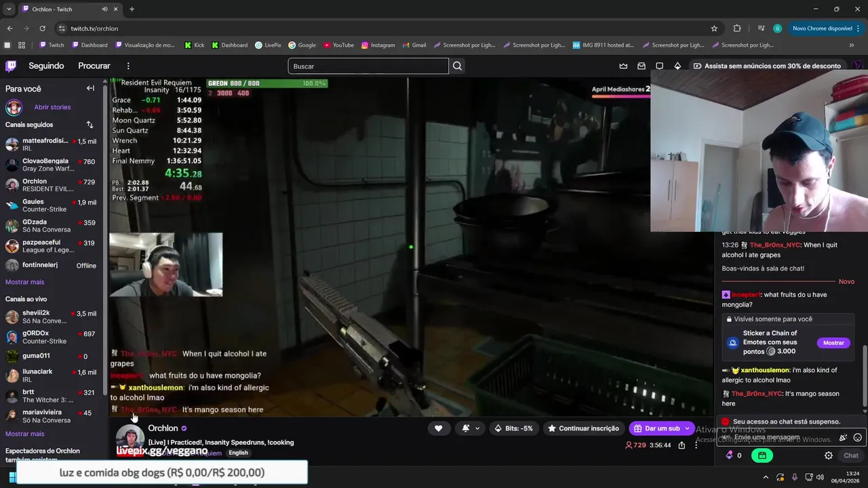Expand Mostrar mais under followed channels

24,282
